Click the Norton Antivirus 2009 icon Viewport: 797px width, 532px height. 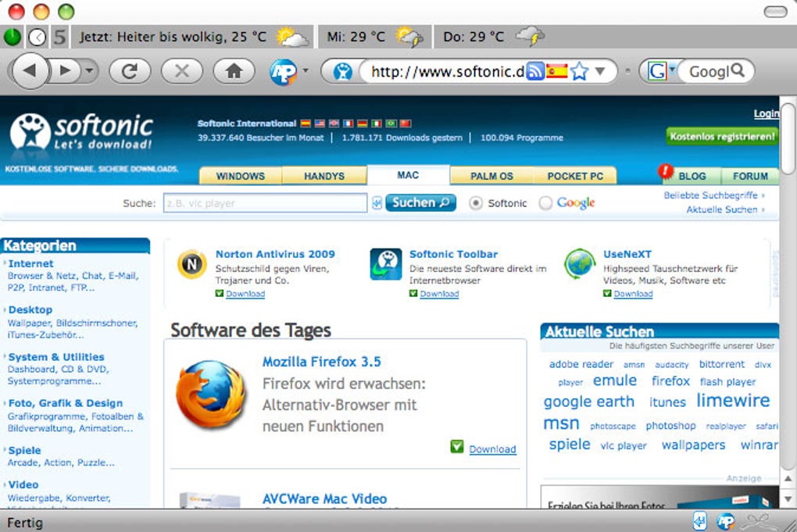pyautogui.click(x=191, y=264)
